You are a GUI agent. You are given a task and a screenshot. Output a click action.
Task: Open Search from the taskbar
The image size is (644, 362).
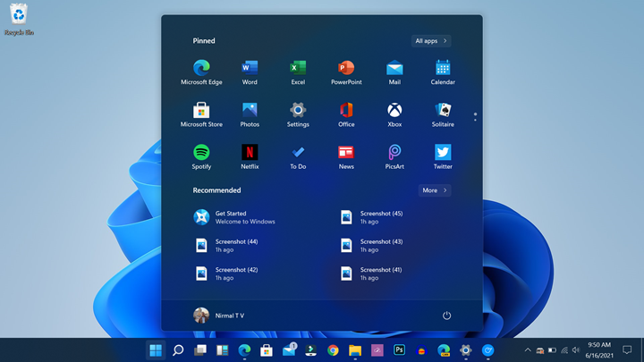pyautogui.click(x=178, y=350)
